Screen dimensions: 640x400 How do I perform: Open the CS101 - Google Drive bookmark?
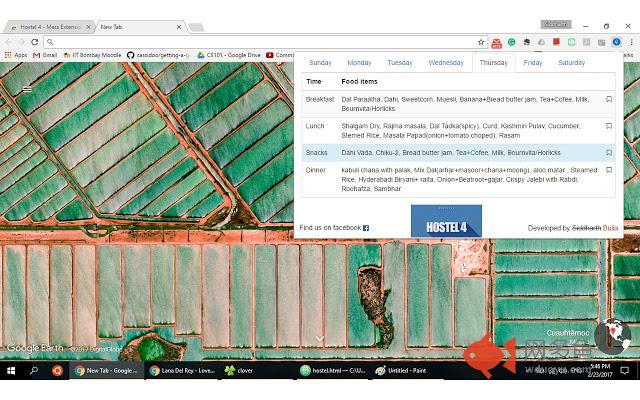(x=229, y=55)
